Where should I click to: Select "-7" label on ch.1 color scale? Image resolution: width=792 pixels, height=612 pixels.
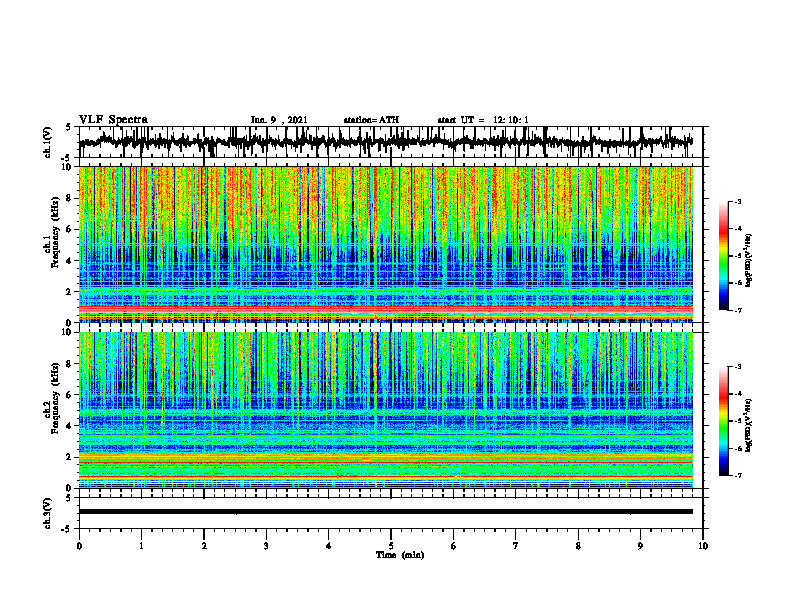click(x=737, y=310)
